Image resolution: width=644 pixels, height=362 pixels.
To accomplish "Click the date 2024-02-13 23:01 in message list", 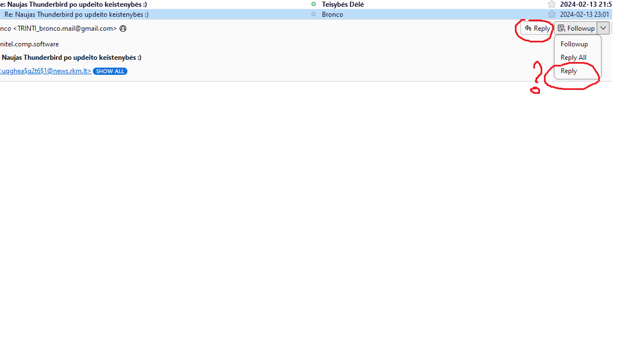I will pos(584,15).
